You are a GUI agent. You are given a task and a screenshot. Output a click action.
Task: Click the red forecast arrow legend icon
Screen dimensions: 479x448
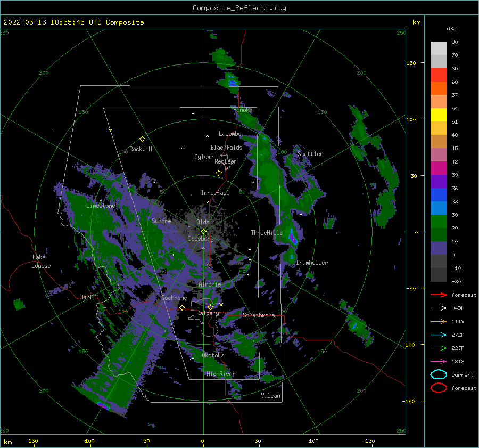[439, 295]
